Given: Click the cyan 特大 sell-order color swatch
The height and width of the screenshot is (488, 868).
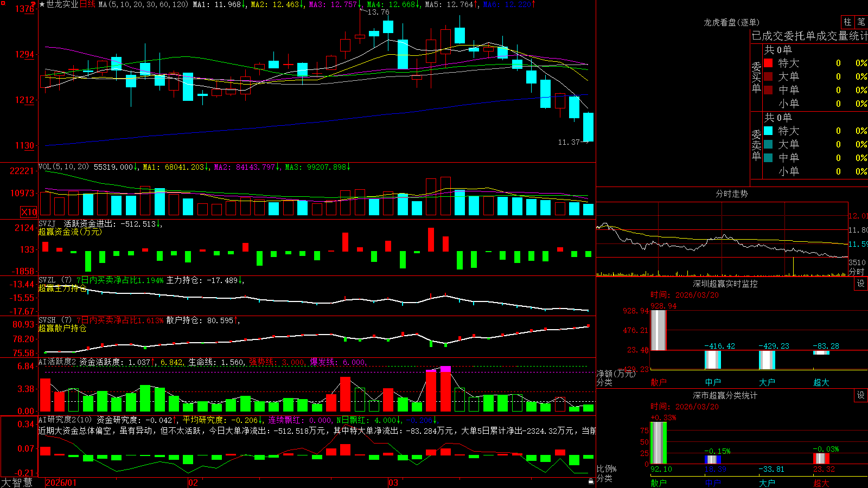Looking at the screenshot, I should click(768, 131).
